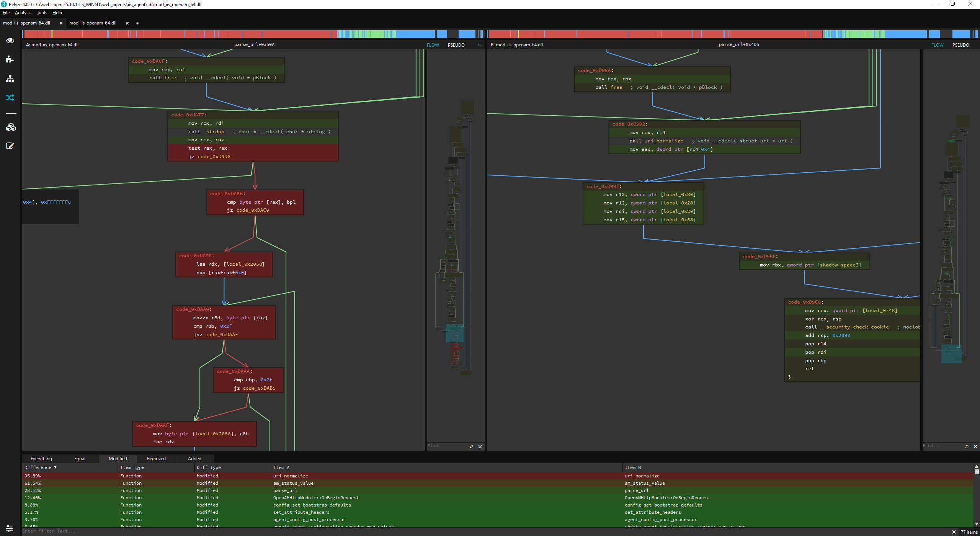
Task: Click the sliders settings icon at bottom left
Action: click(x=10, y=528)
